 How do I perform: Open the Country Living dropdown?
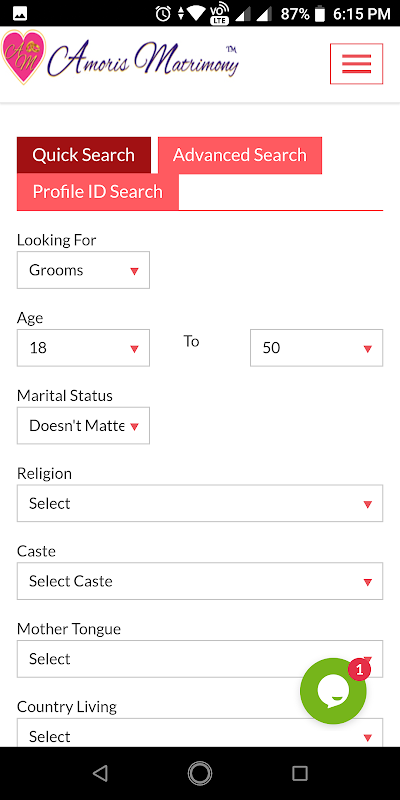[200, 733]
